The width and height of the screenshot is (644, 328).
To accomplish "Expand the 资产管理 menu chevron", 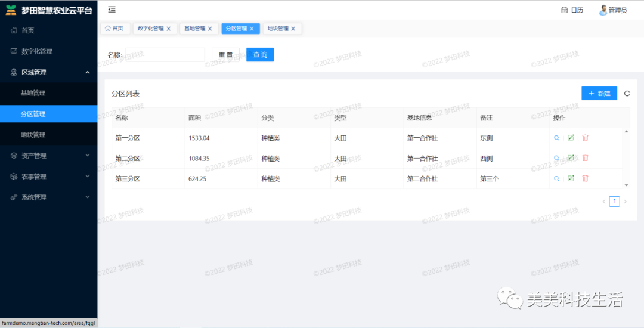I will (88, 155).
